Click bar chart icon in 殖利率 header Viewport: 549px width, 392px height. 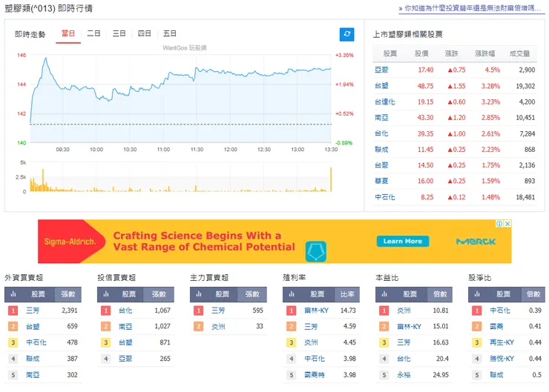292,294
